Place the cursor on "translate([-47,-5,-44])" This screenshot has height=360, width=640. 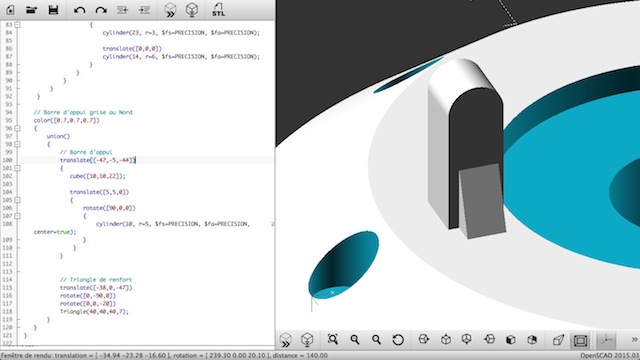[98, 160]
